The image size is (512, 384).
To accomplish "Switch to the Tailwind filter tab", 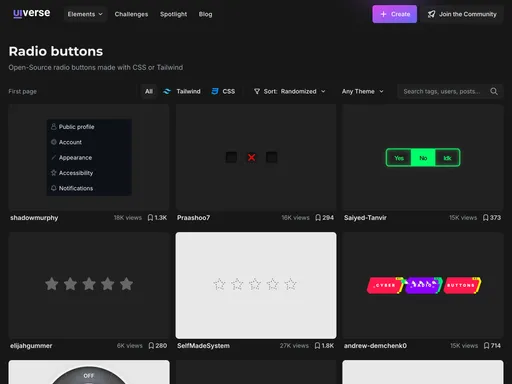I will click(182, 91).
